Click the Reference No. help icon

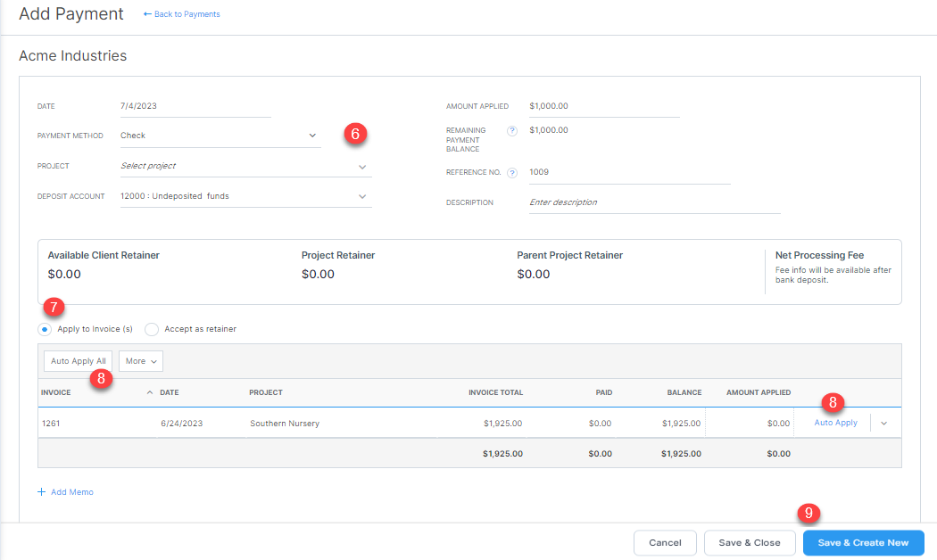tap(512, 173)
